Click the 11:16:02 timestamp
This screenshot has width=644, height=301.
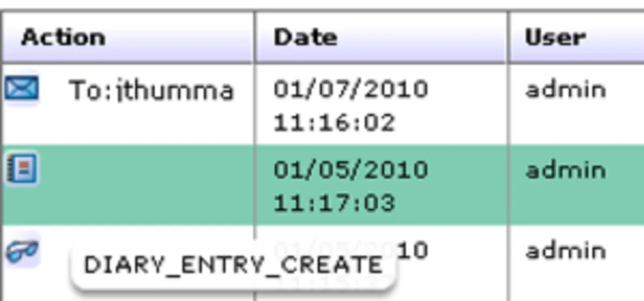coord(334,123)
